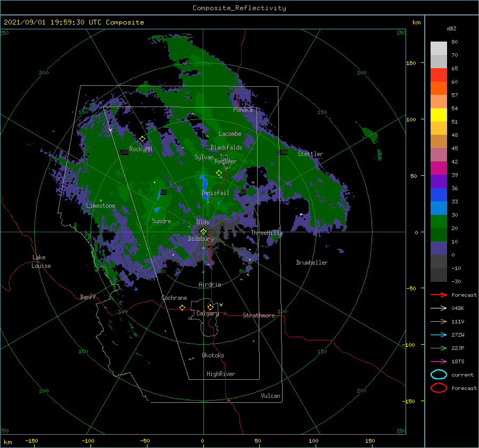Click the yellow diamond marker above Calgary
This screenshot has width=479, height=448.
210,307
